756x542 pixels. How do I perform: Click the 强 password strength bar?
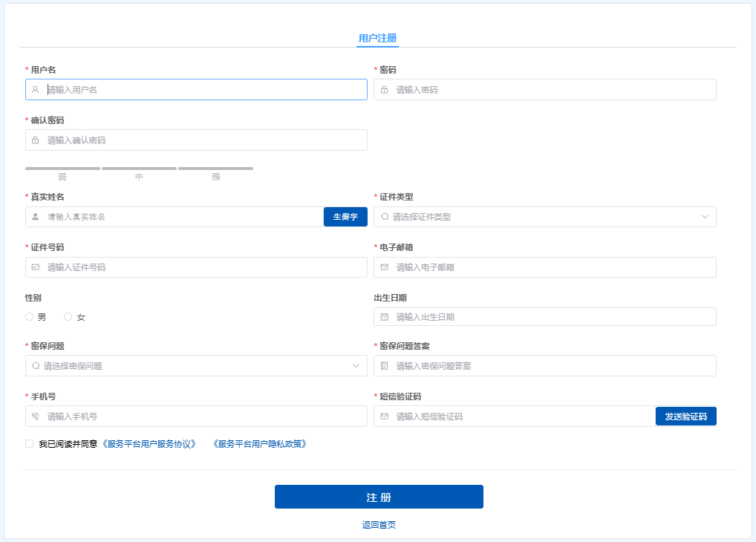(x=215, y=169)
